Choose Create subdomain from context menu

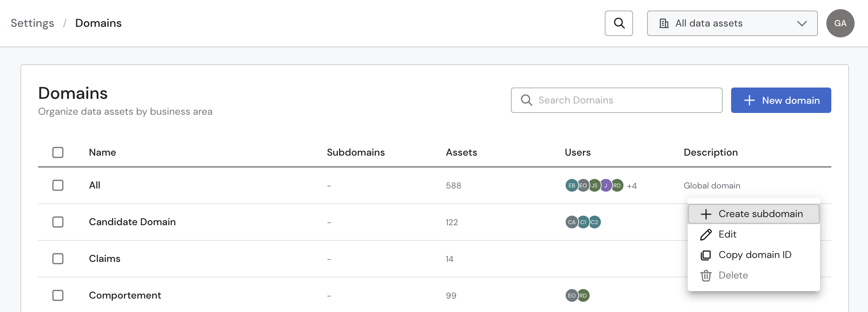(754, 214)
